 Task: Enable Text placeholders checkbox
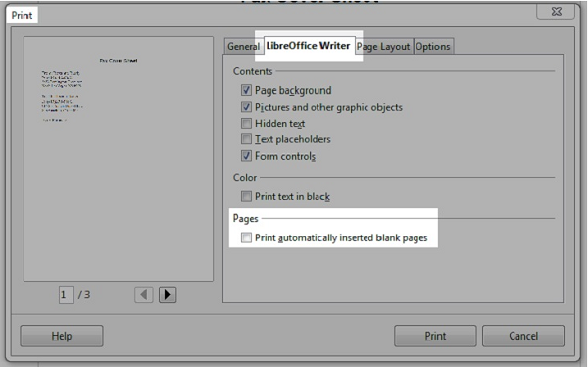point(246,139)
